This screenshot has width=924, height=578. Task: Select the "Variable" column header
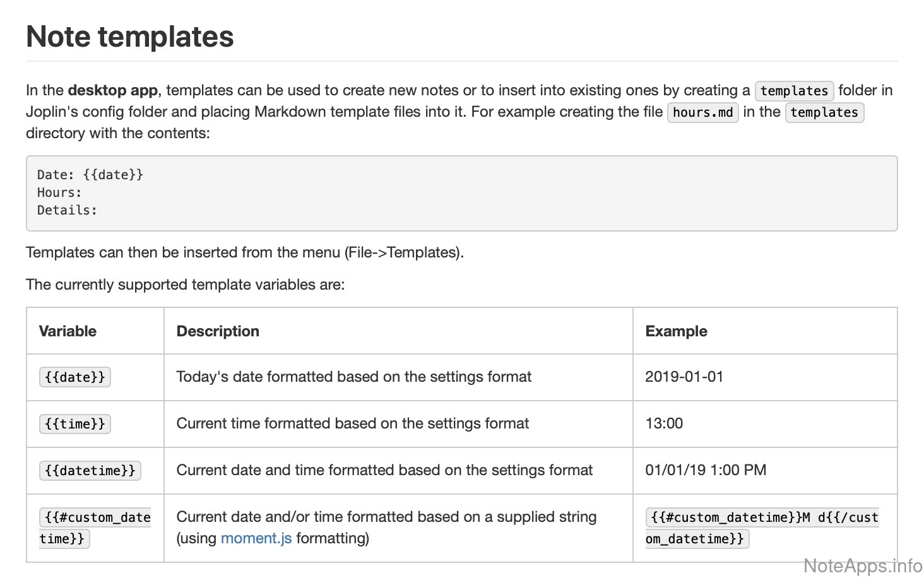[x=68, y=331]
